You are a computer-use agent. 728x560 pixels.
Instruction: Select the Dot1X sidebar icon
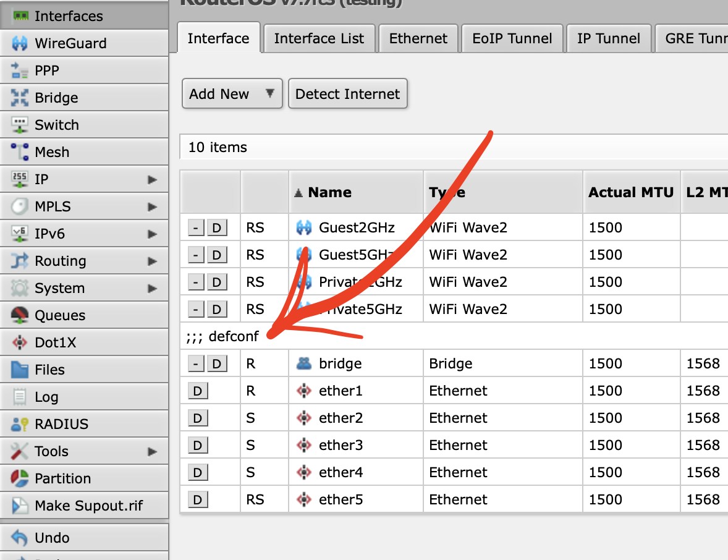[20, 342]
